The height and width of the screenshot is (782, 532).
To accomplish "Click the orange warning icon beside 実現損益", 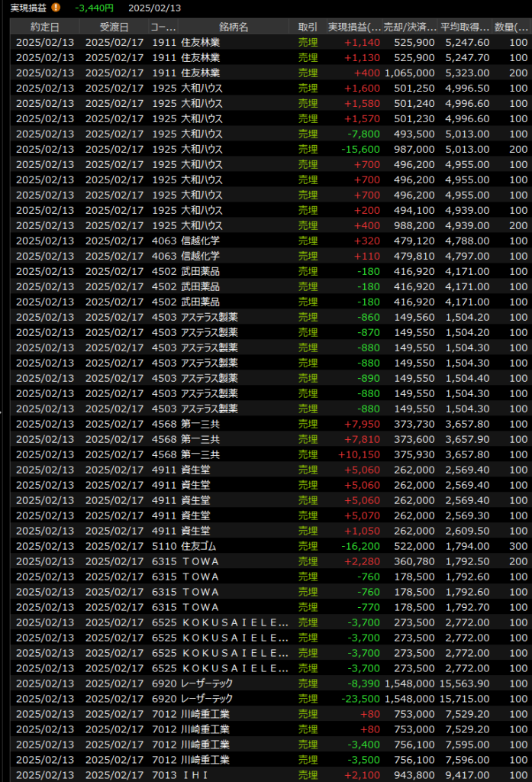I will 56,8.
